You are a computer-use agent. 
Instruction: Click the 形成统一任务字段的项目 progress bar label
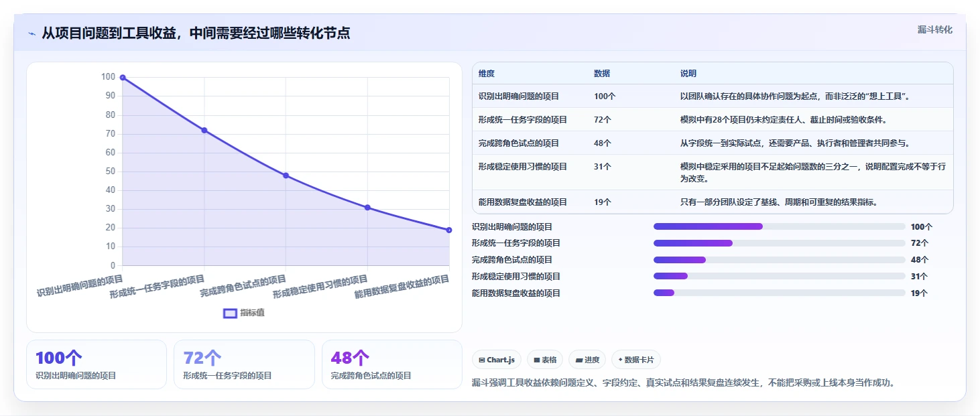point(516,243)
